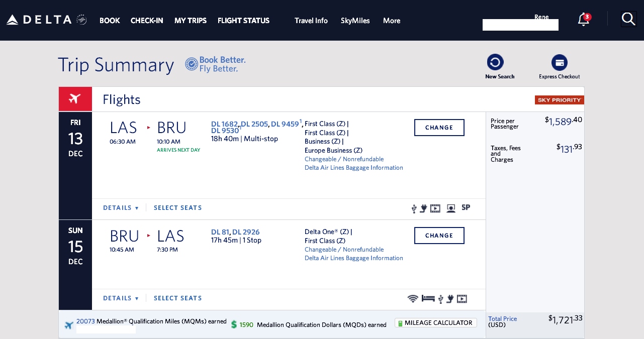Click the power outlet amenity icon on the LAS-BRU flight
This screenshot has width=644, height=339.
[x=424, y=207]
